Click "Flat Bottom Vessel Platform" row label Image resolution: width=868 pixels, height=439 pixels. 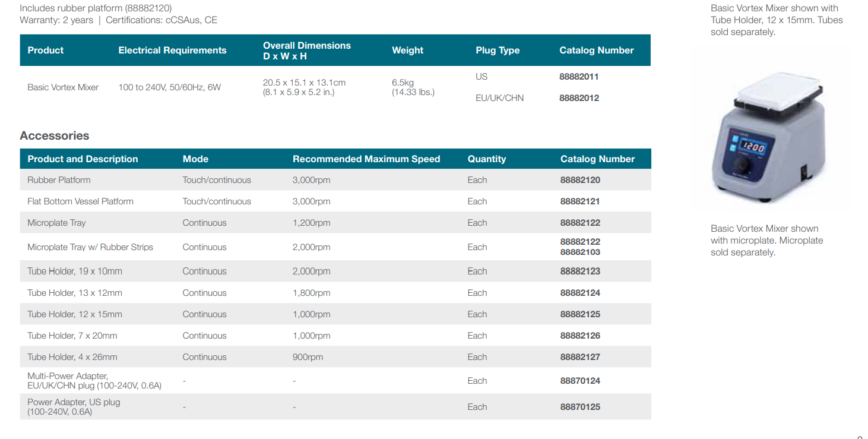pos(80,201)
